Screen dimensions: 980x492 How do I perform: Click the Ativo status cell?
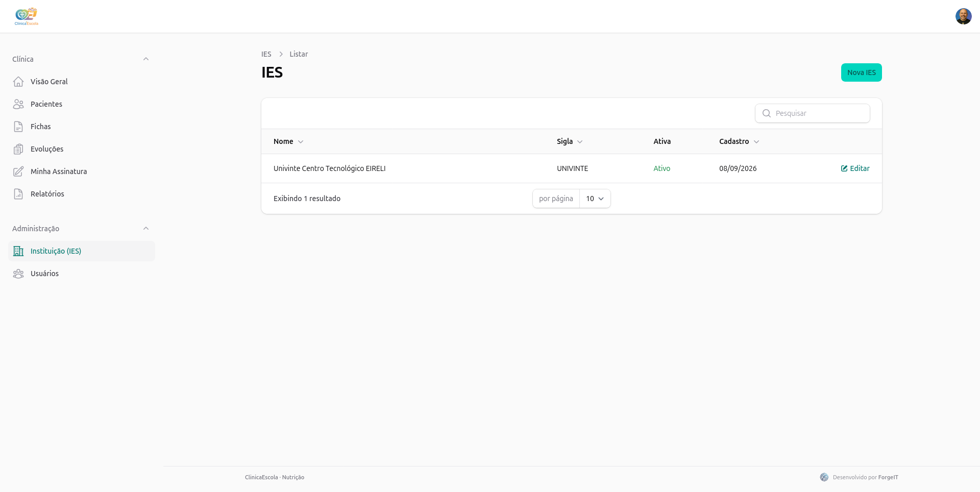click(x=662, y=168)
